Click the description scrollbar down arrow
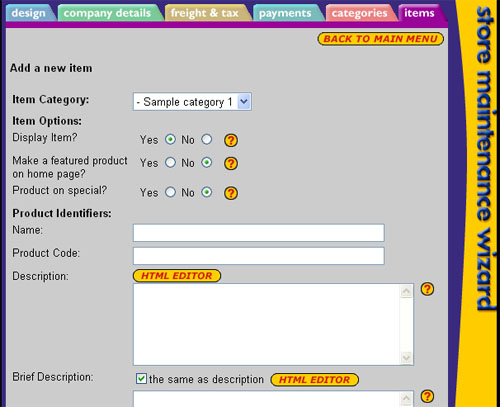The height and width of the screenshot is (407, 500). 406,358
